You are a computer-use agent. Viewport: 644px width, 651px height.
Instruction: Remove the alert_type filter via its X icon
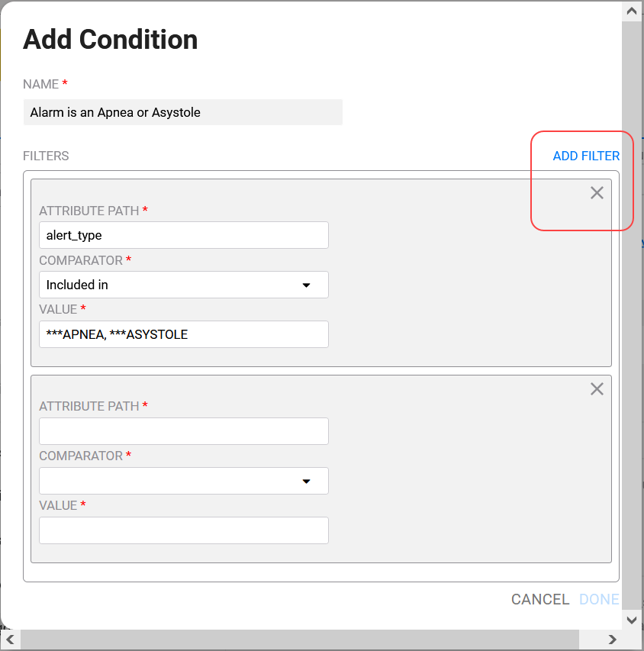(597, 192)
